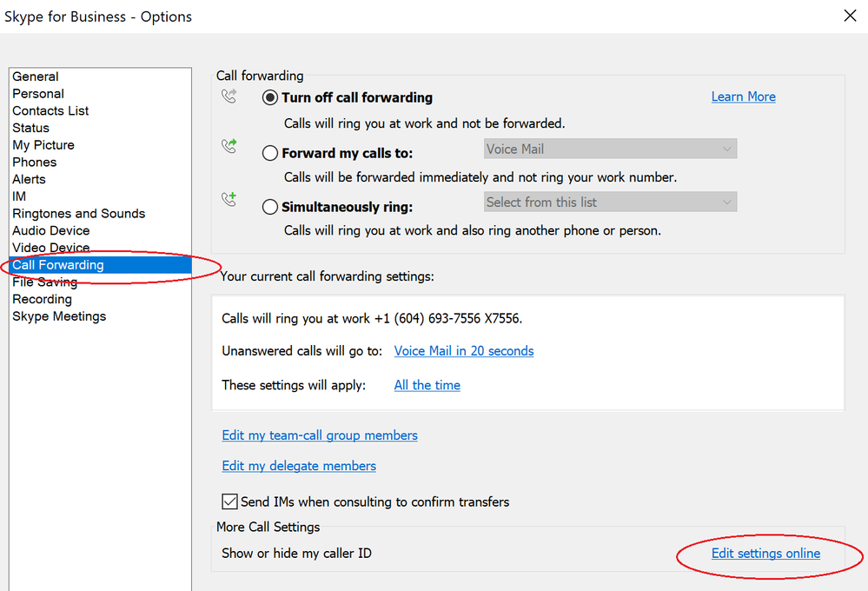This screenshot has height=591, width=868.
Task: Open the Voice Mail in 20 seconds link
Action: (464, 351)
